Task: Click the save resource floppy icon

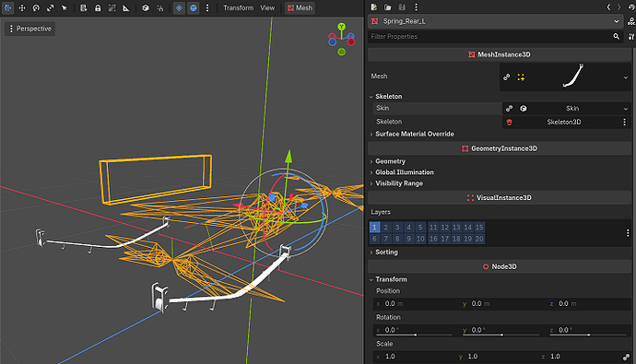Action: (x=402, y=6)
